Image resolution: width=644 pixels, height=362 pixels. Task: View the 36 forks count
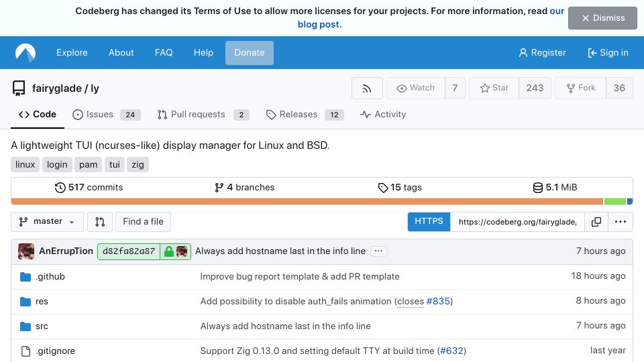pos(619,88)
